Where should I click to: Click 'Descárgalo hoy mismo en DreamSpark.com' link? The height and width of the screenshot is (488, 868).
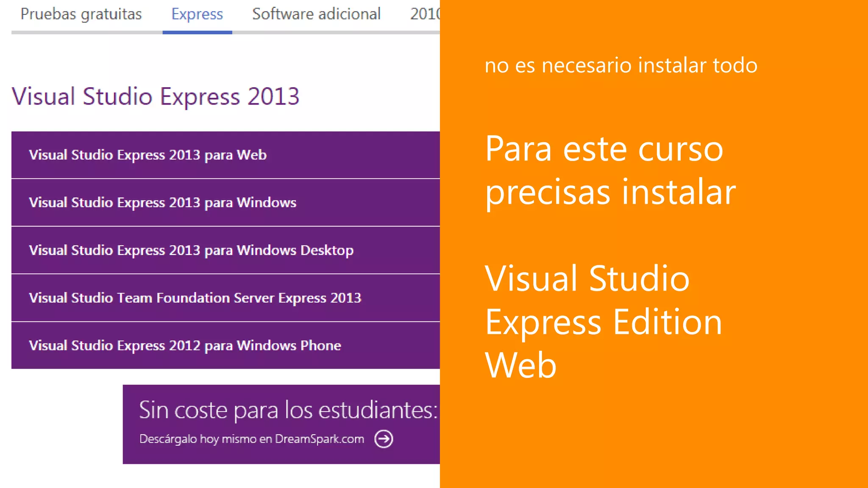[252, 439]
